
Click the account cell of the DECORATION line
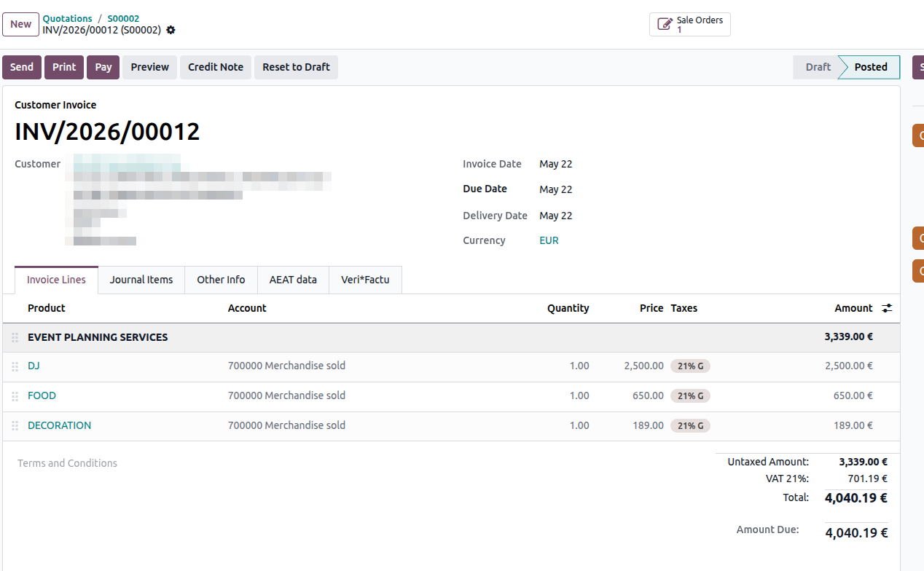(286, 425)
